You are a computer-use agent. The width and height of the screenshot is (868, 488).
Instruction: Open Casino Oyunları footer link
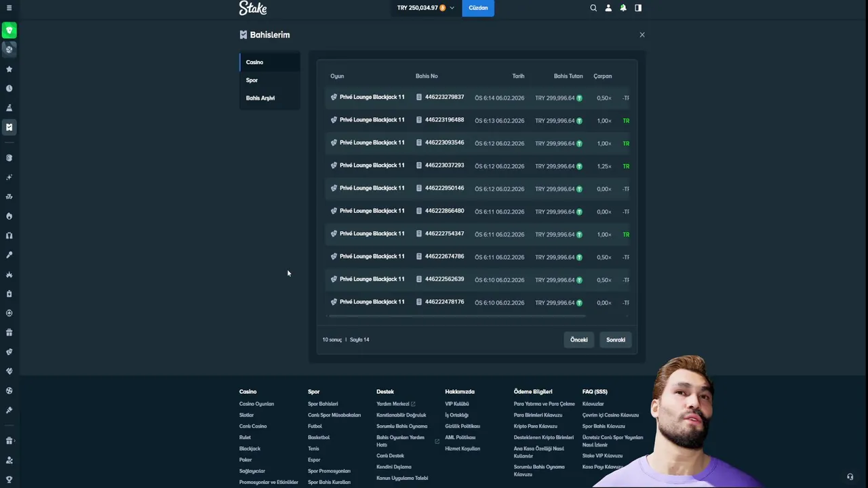pos(256,404)
